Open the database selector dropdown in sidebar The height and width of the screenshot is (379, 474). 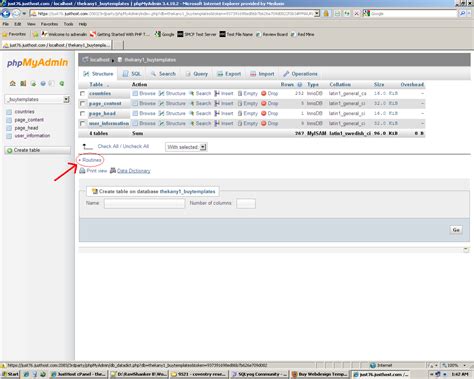[37, 99]
